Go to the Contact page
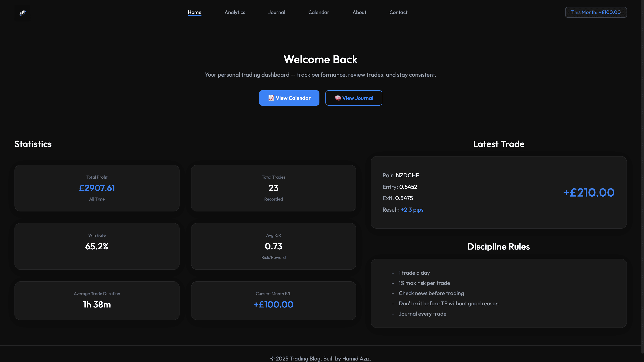Image resolution: width=644 pixels, height=362 pixels. 398,12
